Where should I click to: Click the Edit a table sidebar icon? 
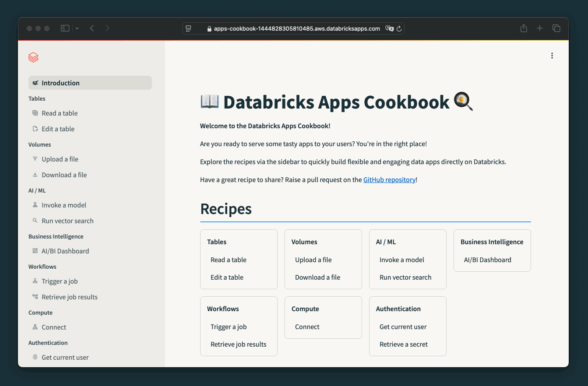coord(35,129)
